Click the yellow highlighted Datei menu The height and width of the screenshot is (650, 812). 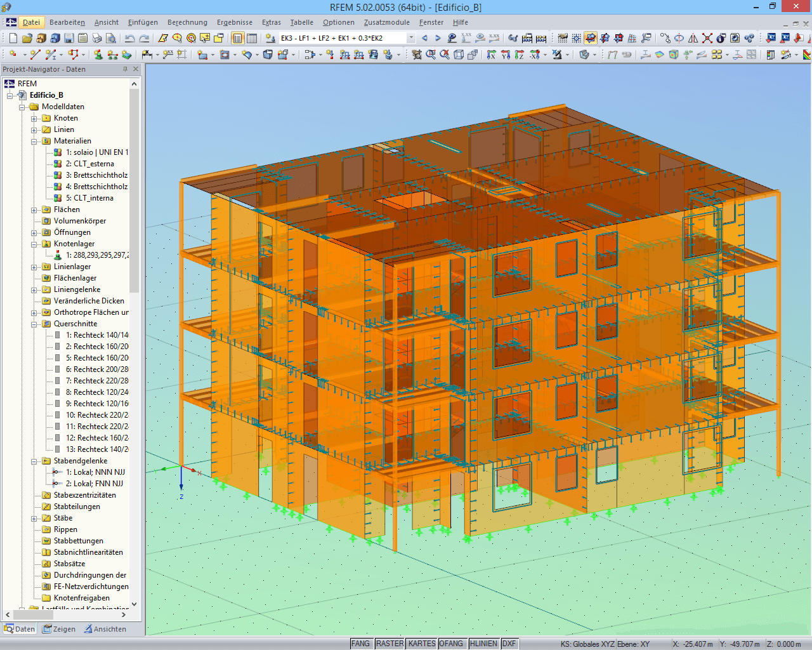click(32, 22)
